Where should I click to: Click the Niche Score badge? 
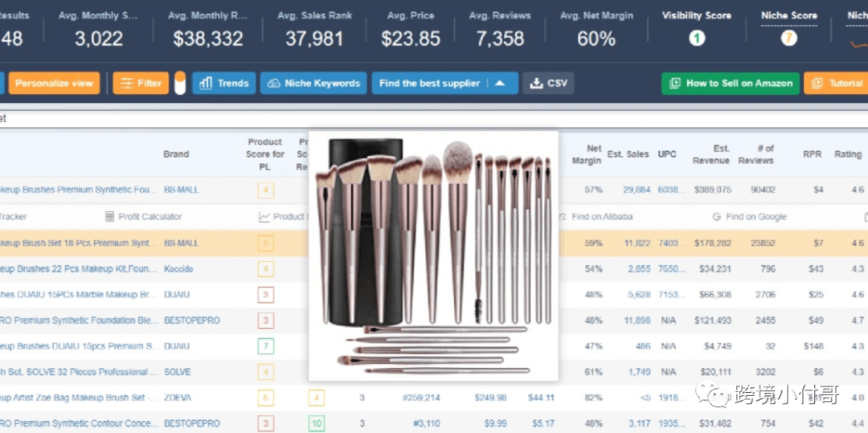click(788, 38)
